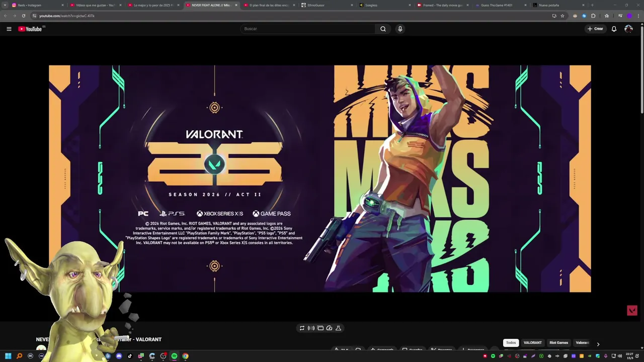Viewport: 644px width, 362px height.
Task: Show more filter chips with right arrow
Action: tap(598, 344)
